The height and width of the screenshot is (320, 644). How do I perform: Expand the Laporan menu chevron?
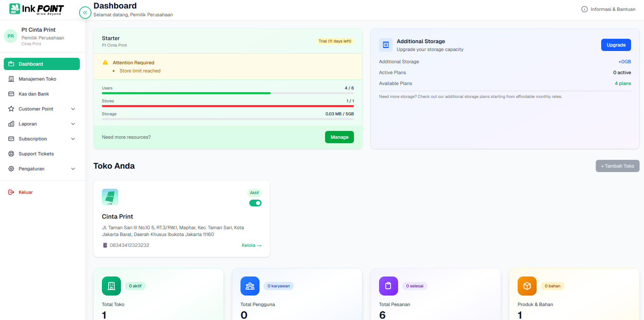(x=73, y=124)
